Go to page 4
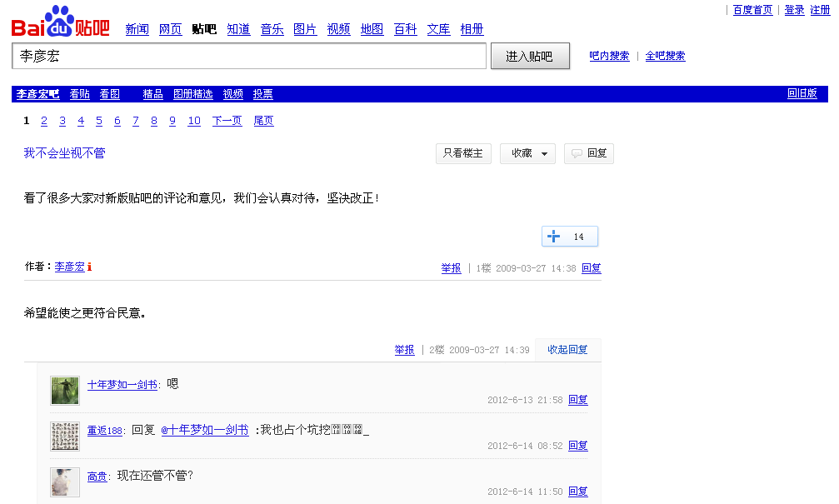Image resolution: width=839 pixels, height=504 pixels. tap(81, 121)
